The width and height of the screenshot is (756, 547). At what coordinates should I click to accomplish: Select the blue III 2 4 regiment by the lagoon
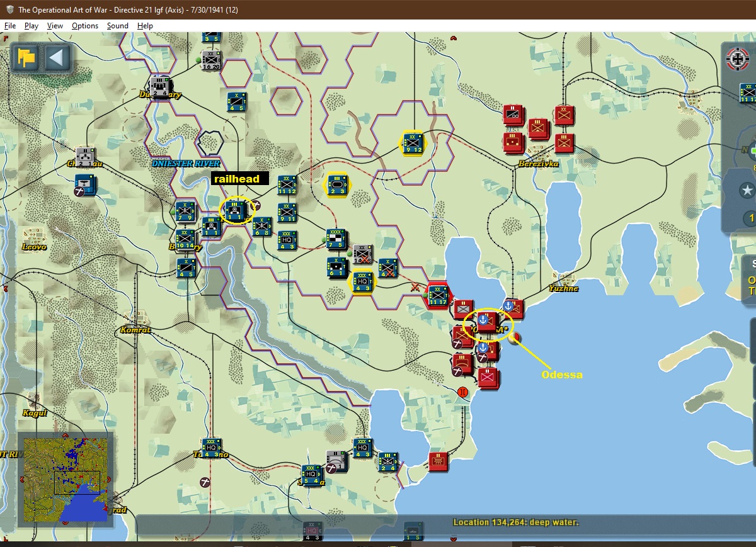(388, 463)
